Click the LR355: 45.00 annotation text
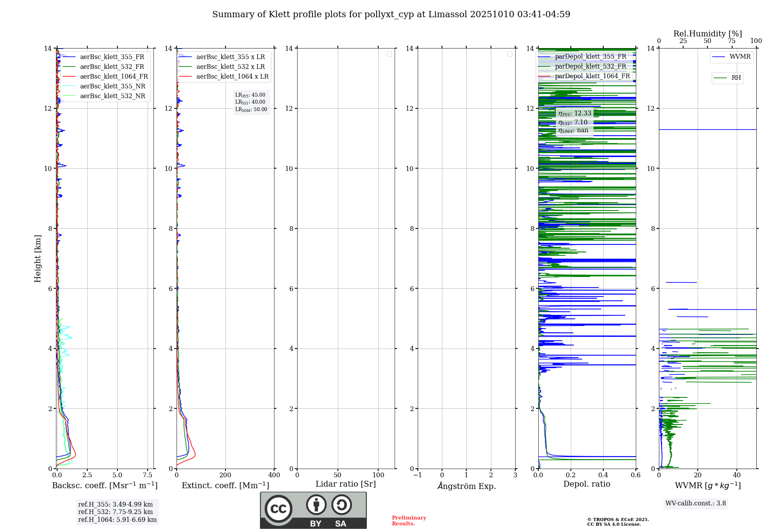This screenshot has width=783, height=532. [250, 95]
